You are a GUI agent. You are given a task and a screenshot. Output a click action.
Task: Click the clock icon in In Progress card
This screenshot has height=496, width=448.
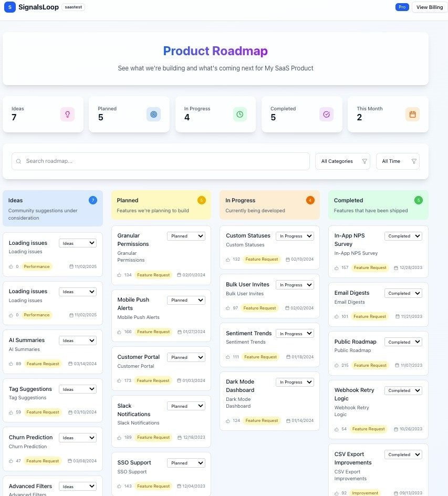click(x=240, y=114)
